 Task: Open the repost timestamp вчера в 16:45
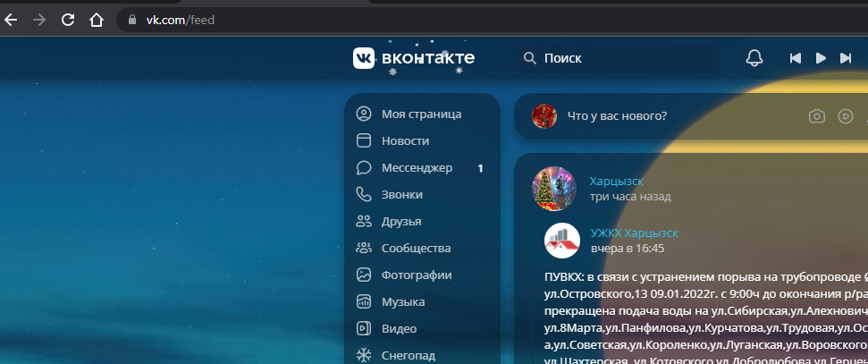[628, 249]
